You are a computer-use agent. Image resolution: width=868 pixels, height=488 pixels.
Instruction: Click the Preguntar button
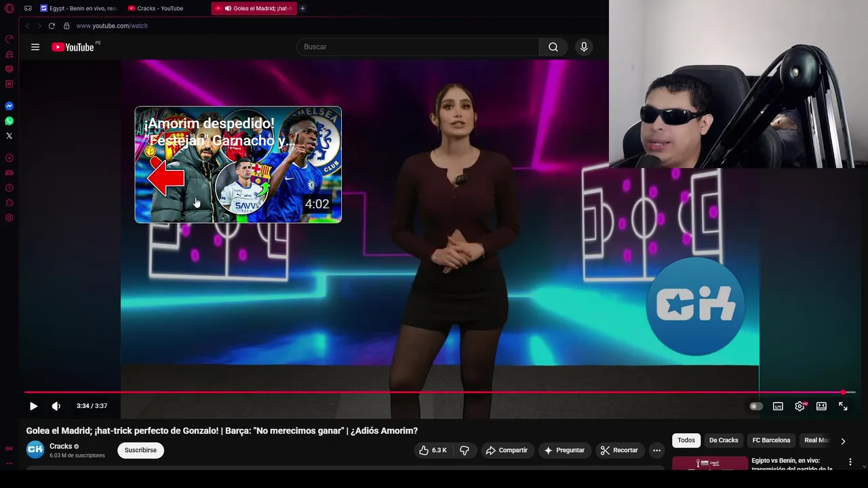564,450
